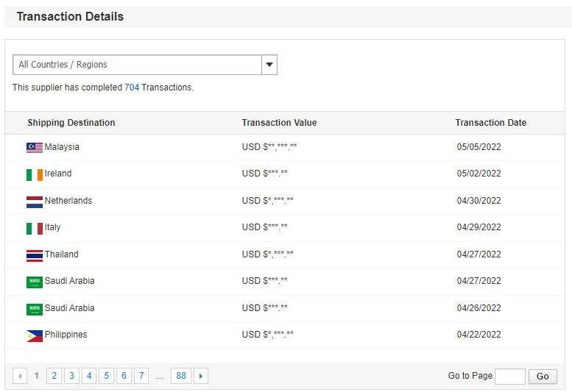Go to page 2
This screenshot has height=392, width=572.
54,376
